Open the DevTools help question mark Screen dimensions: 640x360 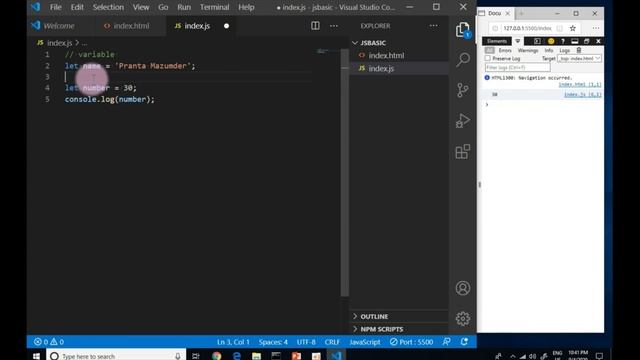coord(563,41)
